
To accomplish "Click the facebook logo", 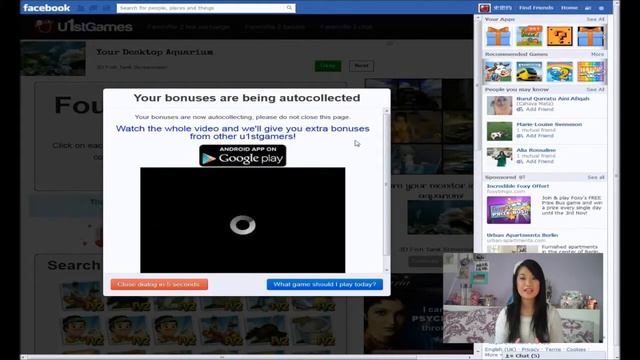I will tap(46, 8).
